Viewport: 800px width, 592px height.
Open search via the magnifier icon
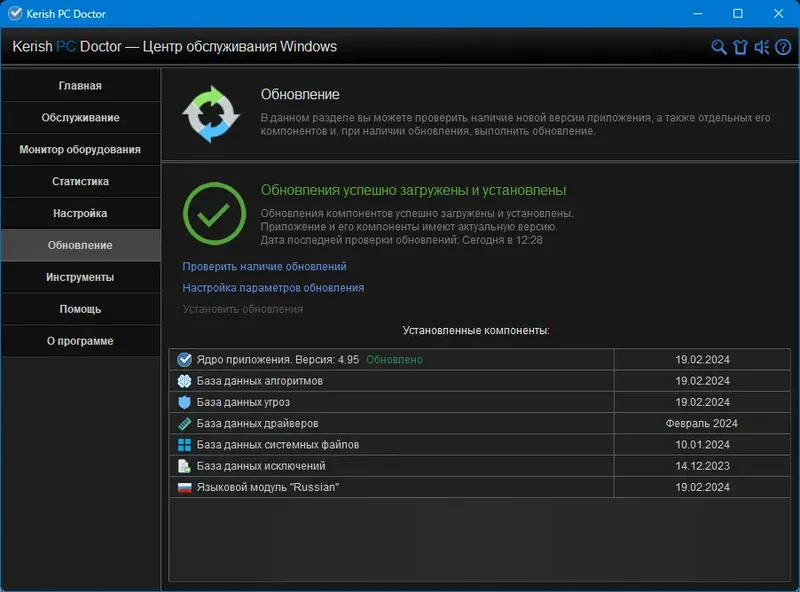tap(719, 46)
